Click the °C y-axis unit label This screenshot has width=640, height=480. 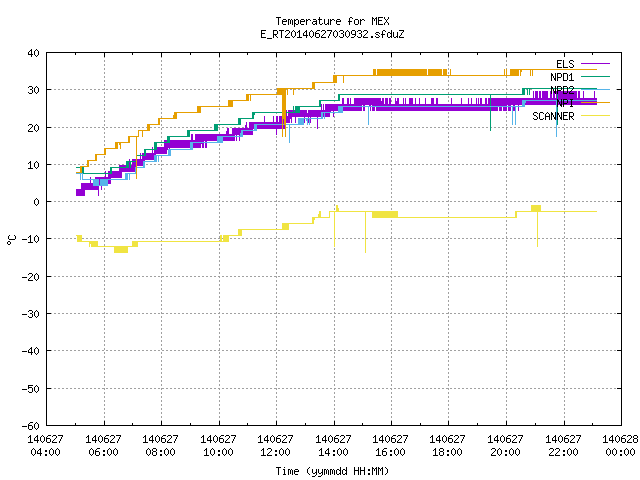click(x=11, y=240)
